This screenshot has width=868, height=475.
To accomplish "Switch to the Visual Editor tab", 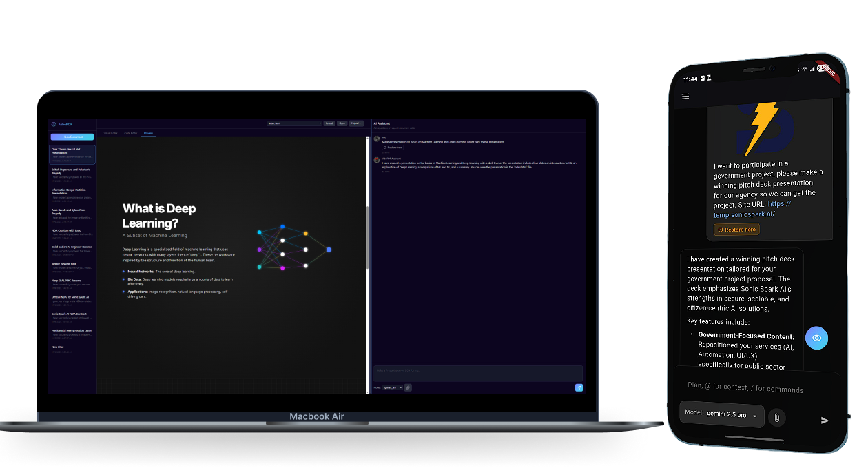I will (110, 132).
